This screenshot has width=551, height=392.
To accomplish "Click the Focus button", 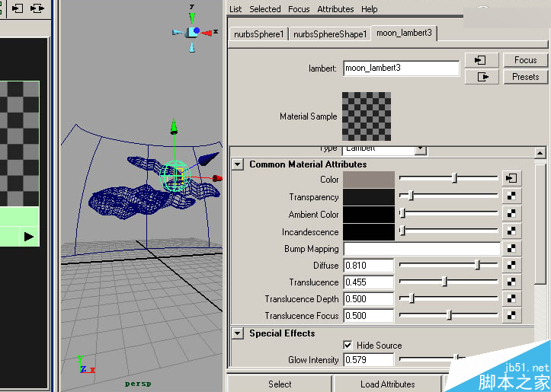I will 525,60.
